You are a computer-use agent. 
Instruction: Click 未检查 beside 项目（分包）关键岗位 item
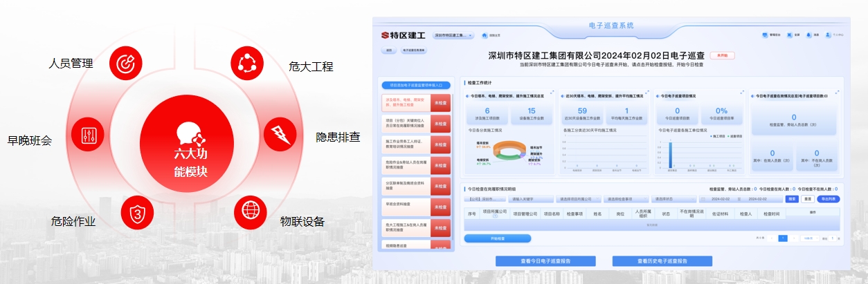point(440,124)
